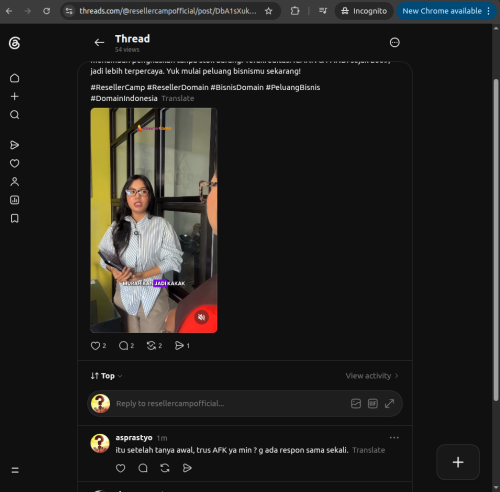The image size is (500, 492).
Task: Click the browser forward button
Action: pos(28,11)
